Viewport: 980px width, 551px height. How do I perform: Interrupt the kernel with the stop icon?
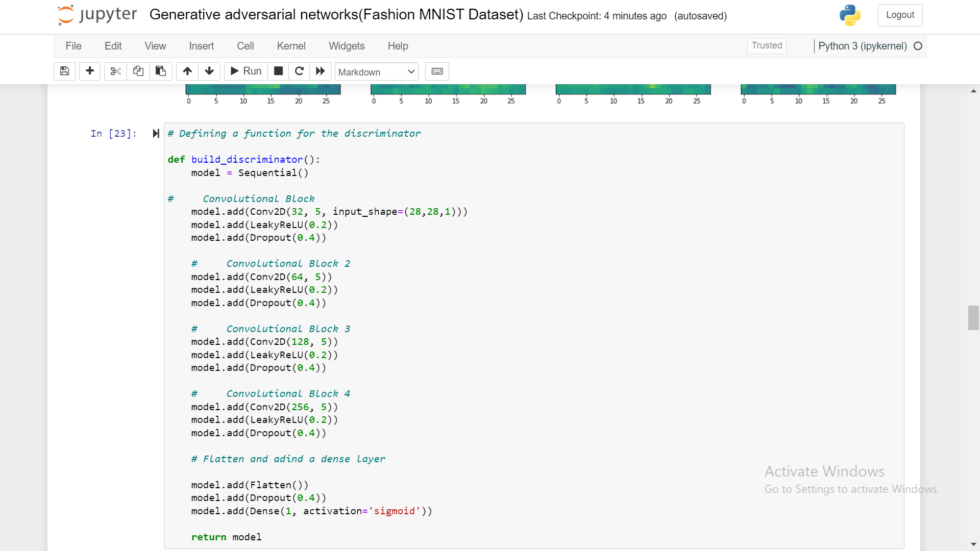(278, 71)
